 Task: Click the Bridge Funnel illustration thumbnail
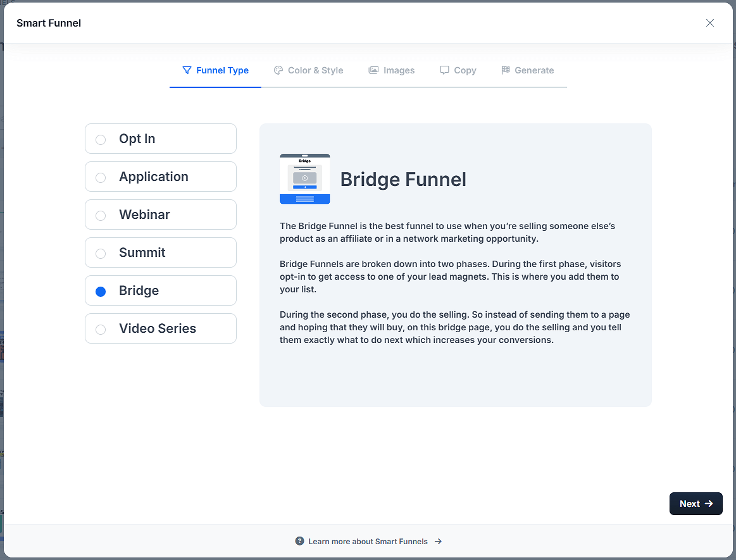304,179
